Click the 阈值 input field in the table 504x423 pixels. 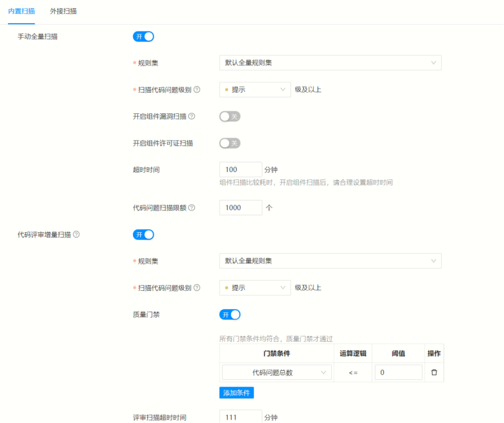398,372
